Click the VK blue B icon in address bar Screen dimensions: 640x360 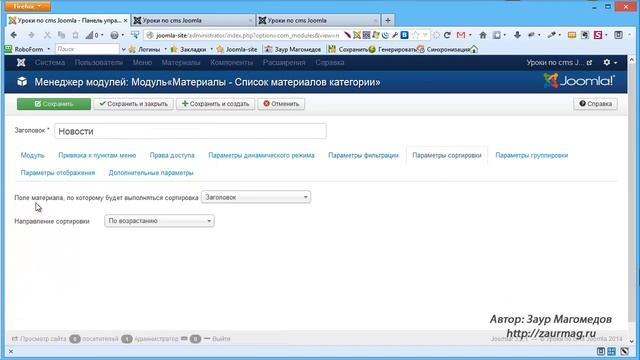click(404, 35)
